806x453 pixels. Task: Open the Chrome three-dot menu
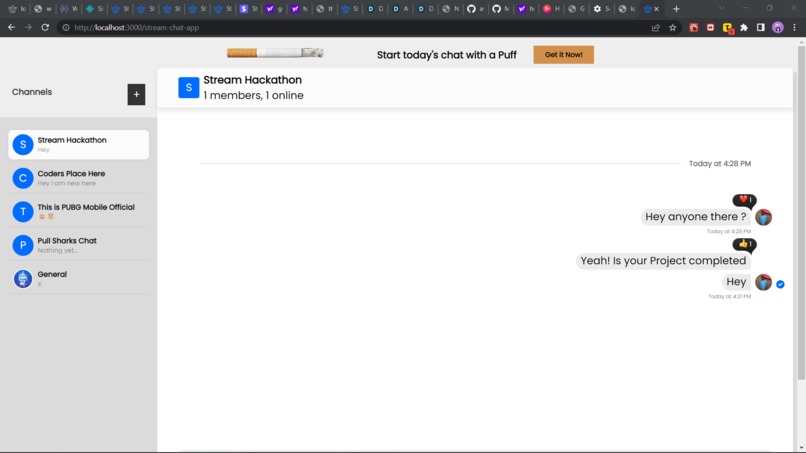pyautogui.click(x=794, y=28)
